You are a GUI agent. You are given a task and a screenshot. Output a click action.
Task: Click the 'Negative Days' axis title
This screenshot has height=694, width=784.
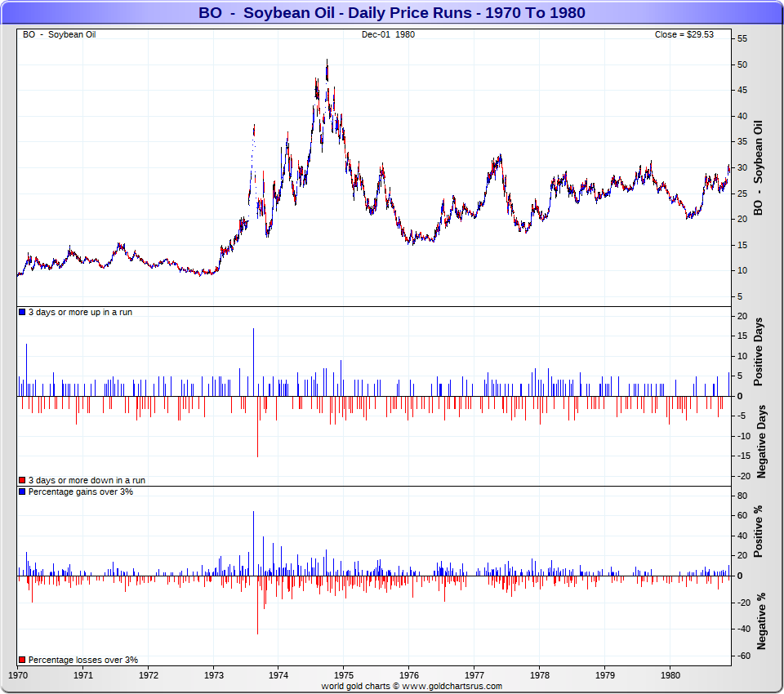tap(761, 442)
